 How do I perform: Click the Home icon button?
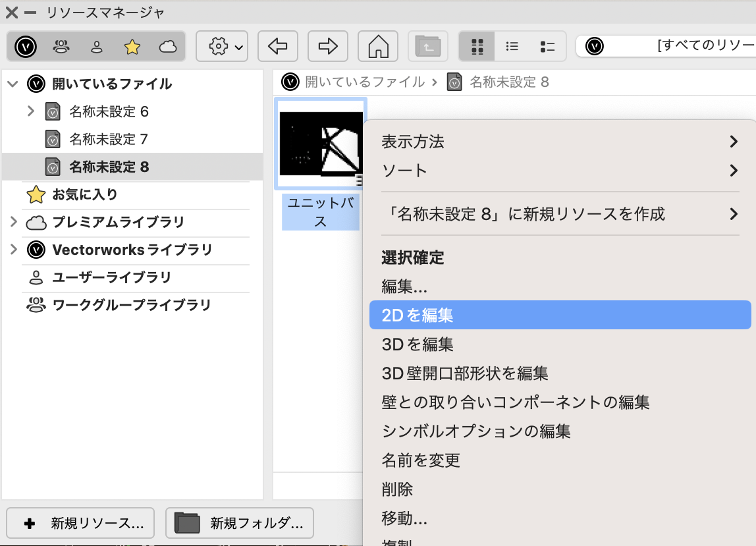[377, 47]
